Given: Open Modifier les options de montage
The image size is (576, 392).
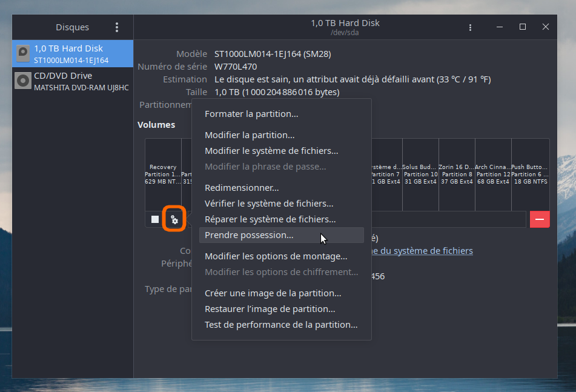Looking at the screenshot, I should pyautogui.click(x=276, y=256).
